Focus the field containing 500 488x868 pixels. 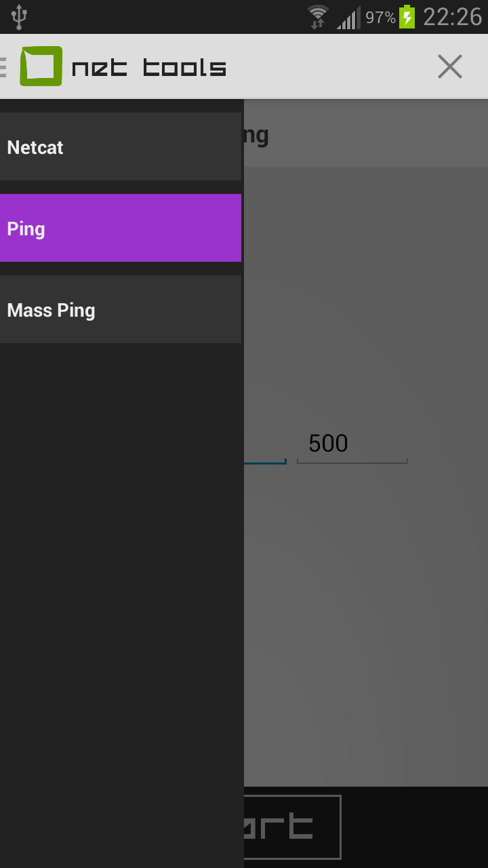coord(352,444)
